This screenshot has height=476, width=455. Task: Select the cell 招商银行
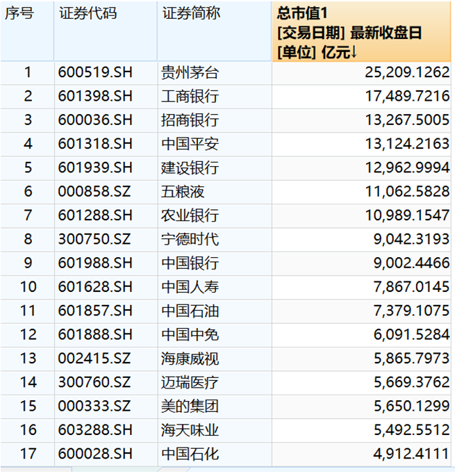tap(215, 120)
